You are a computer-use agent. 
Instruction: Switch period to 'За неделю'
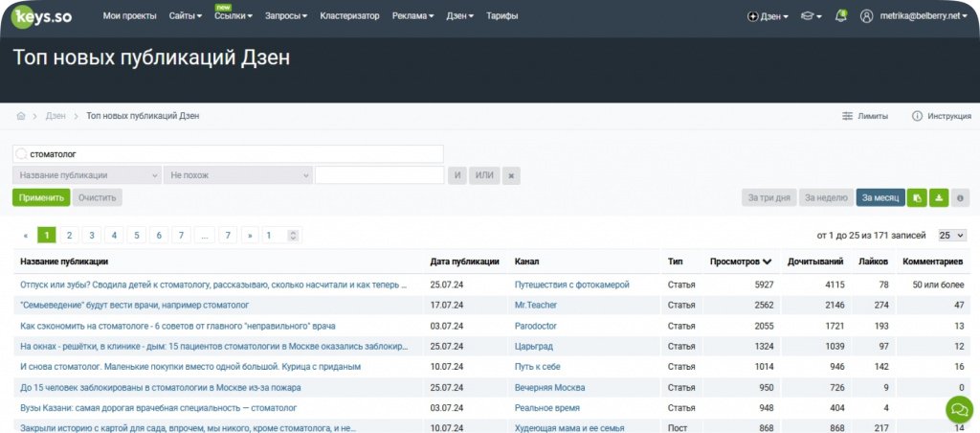click(826, 197)
